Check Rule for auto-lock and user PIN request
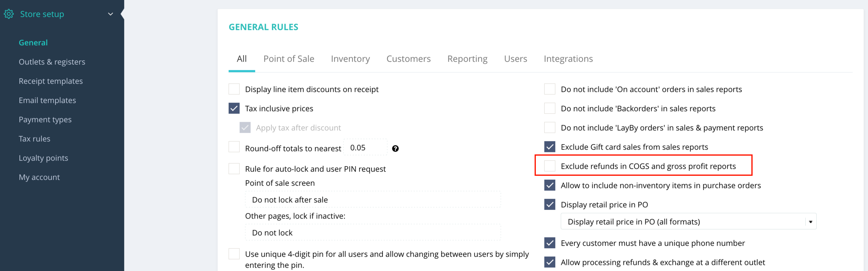Image resolution: width=868 pixels, height=271 pixels. pos(234,169)
